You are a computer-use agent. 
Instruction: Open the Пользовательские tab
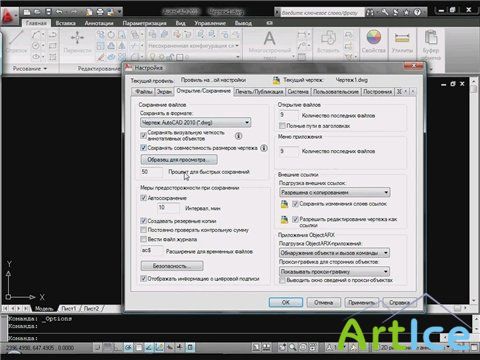[336, 91]
